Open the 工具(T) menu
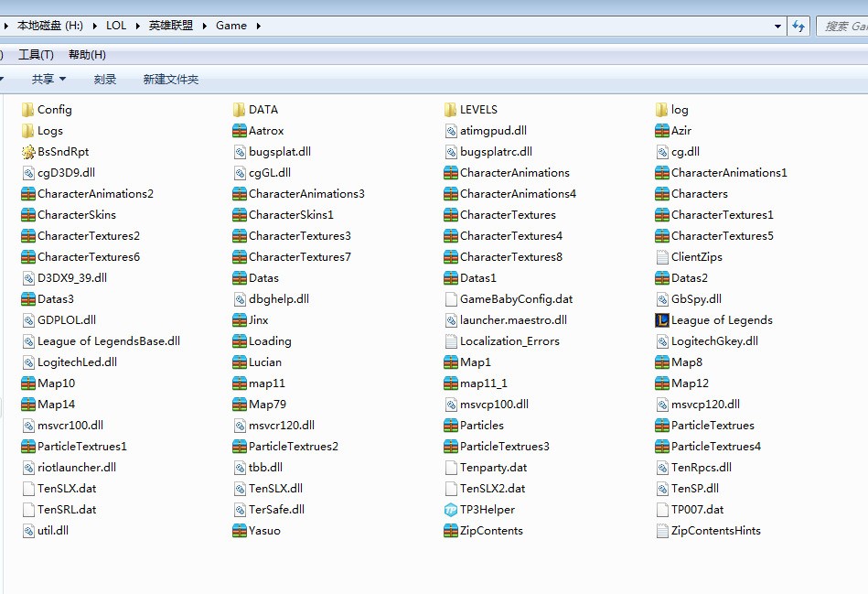This screenshot has width=868, height=594. pyautogui.click(x=36, y=55)
